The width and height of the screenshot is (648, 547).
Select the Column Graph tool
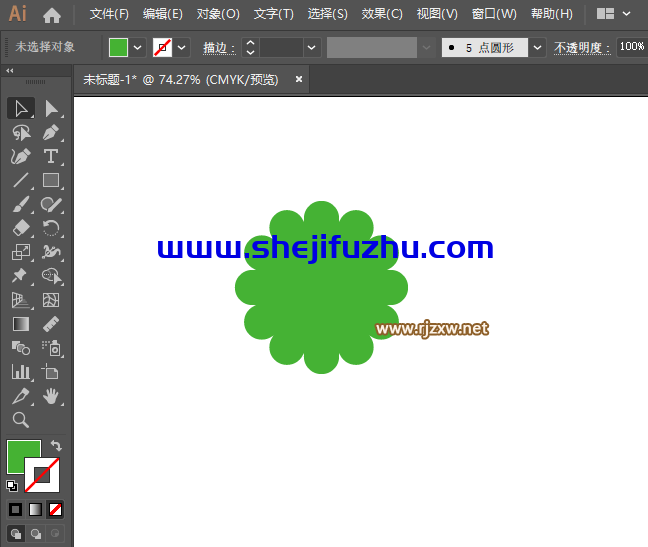coord(21,372)
